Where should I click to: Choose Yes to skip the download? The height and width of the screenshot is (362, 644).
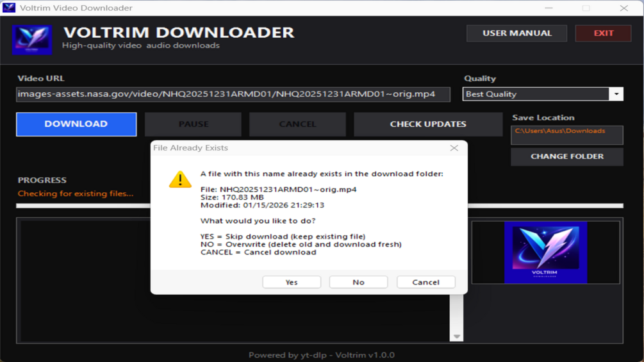click(x=292, y=282)
